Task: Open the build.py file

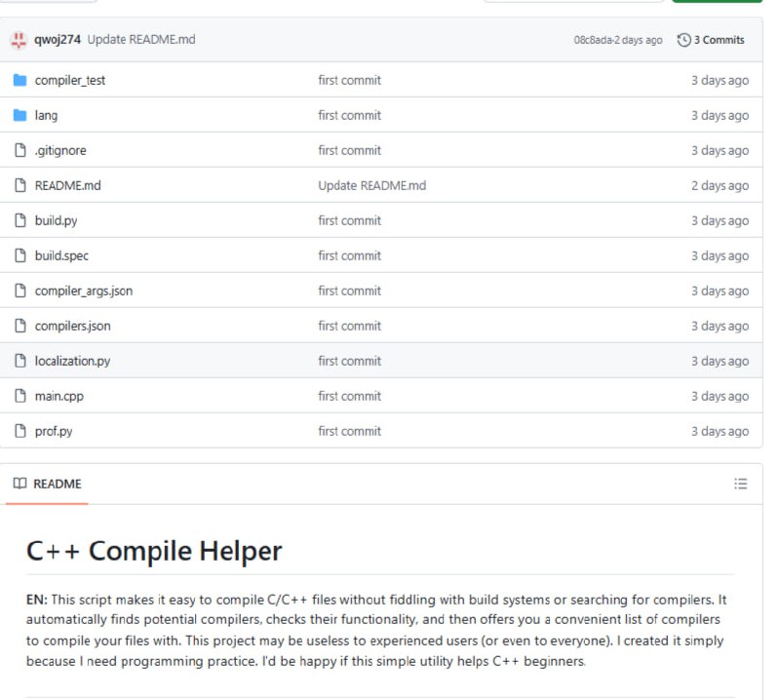Action: pyautogui.click(x=56, y=220)
